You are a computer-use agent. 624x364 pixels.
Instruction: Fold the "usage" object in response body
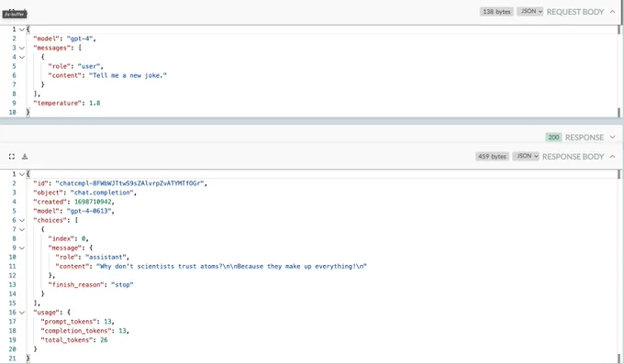tap(22, 313)
